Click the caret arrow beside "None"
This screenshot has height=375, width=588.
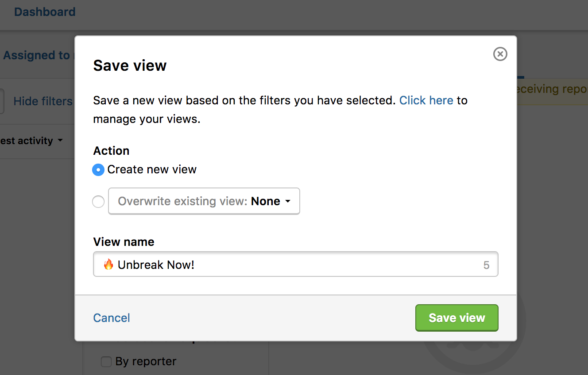(288, 202)
